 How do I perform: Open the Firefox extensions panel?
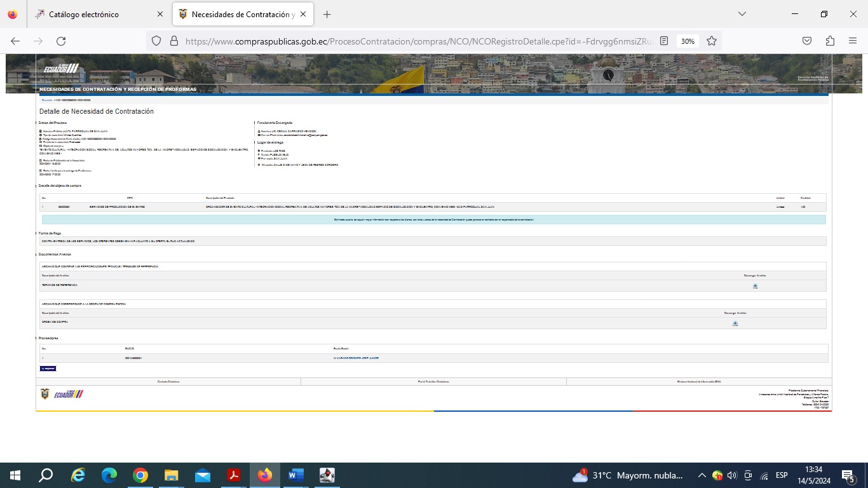point(830,41)
